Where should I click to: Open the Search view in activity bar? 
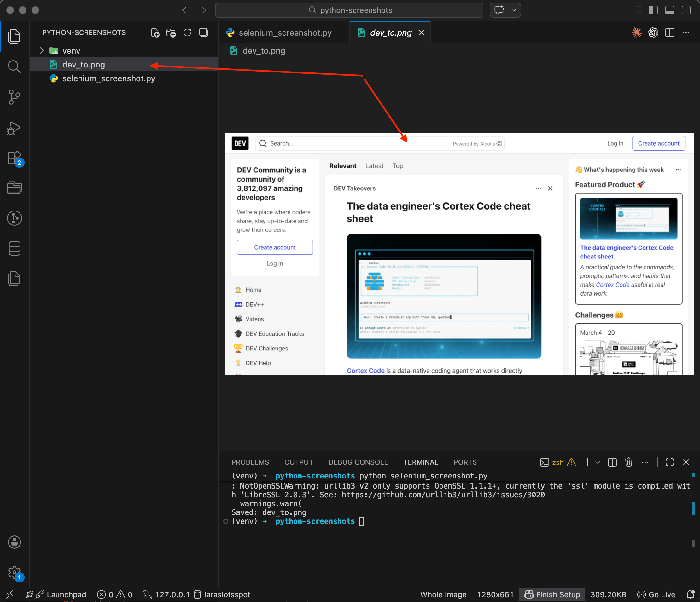click(14, 67)
